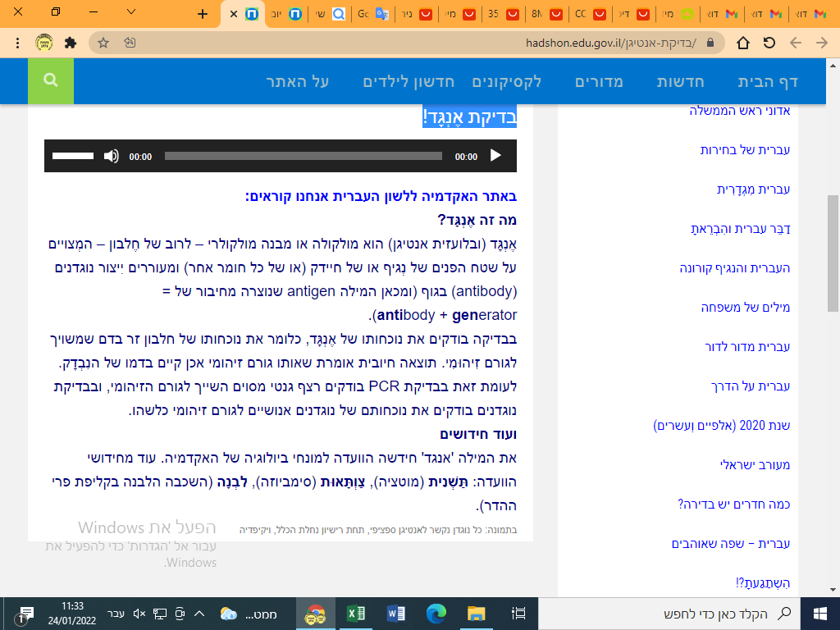Click the address bar URL hadshon.edu.gov.il
The width and height of the screenshot is (840, 630).
610,43
